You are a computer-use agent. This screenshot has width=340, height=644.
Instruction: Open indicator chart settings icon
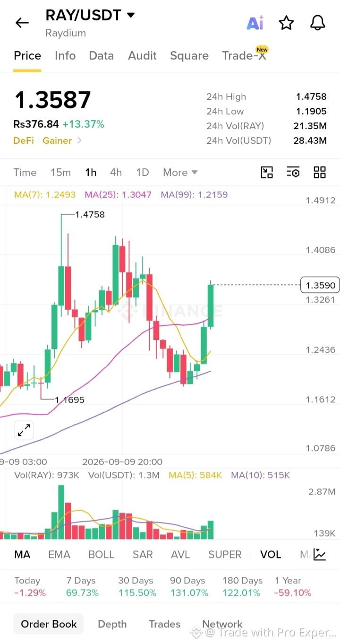(320, 554)
